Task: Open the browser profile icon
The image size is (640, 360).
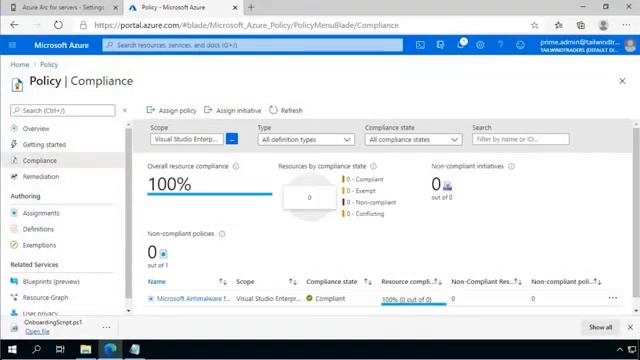Action: (603, 25)
